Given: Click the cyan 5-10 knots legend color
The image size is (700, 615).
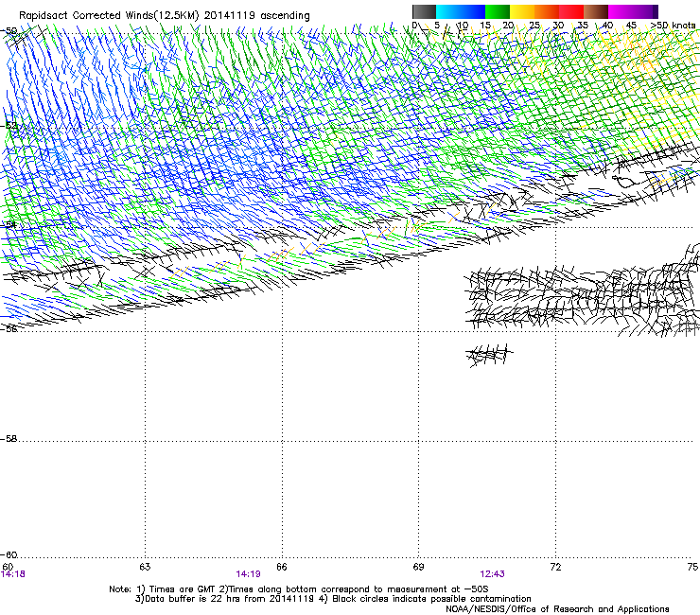Looking at the screenshot, I should pos(448,11).
